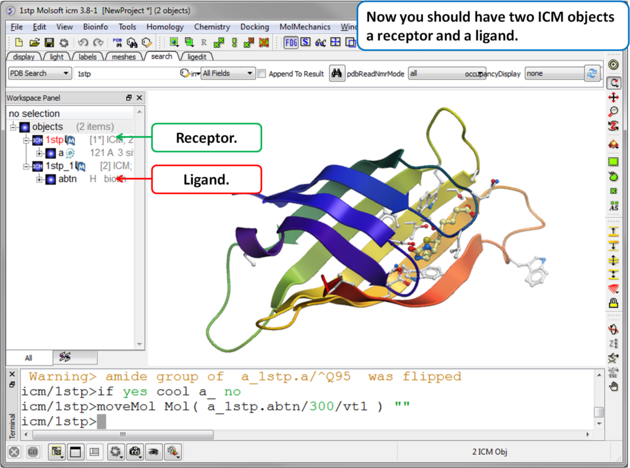Open the All Fields dropdown

pyautogui.click(x=227, y=74)
